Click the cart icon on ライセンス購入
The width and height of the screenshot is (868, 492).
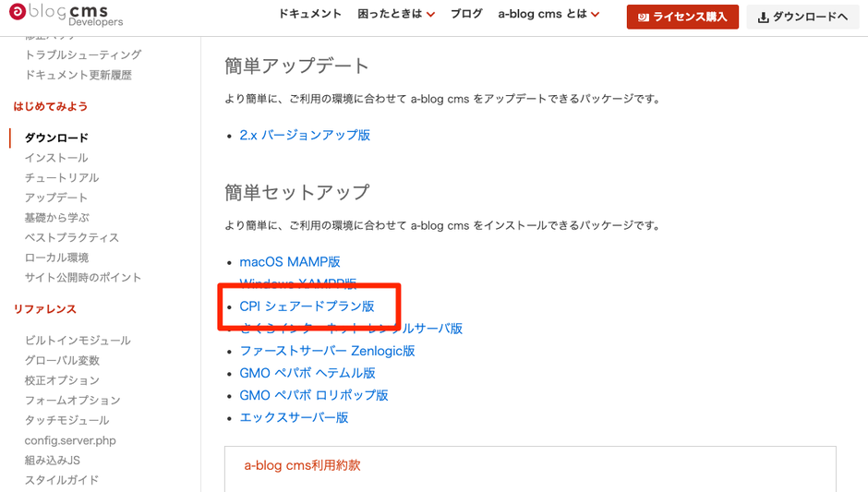(x=643, y=18)
